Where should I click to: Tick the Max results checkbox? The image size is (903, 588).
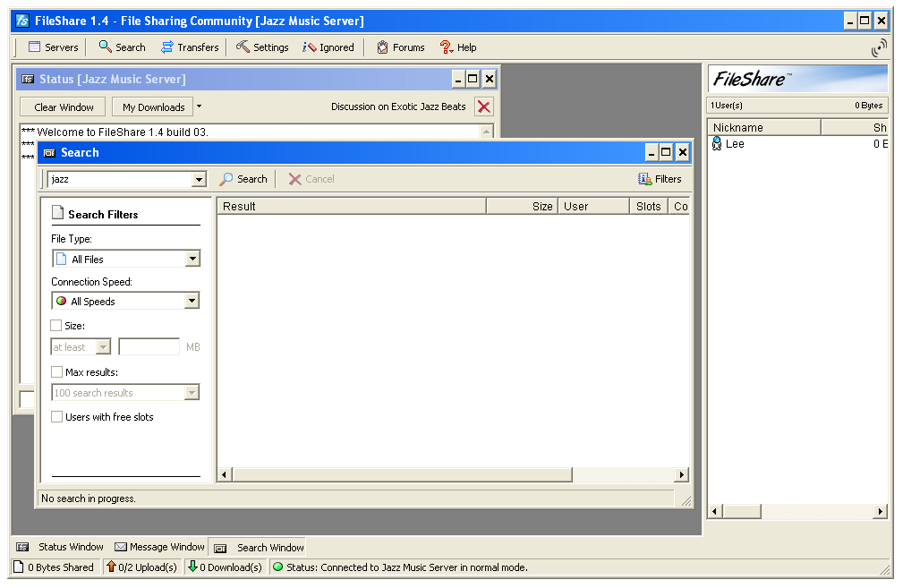(56, 372)
